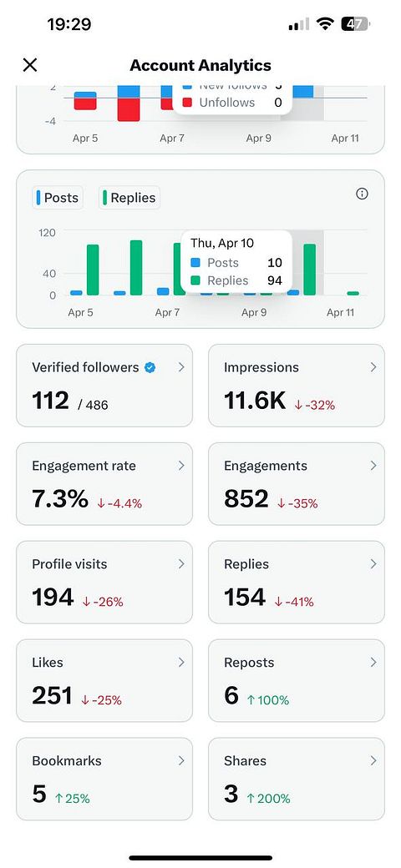The height and width of the screenshot is (868, 401).
Task: Tap the verified badge next to Verified followers
Action: click(x=150, y=367)
